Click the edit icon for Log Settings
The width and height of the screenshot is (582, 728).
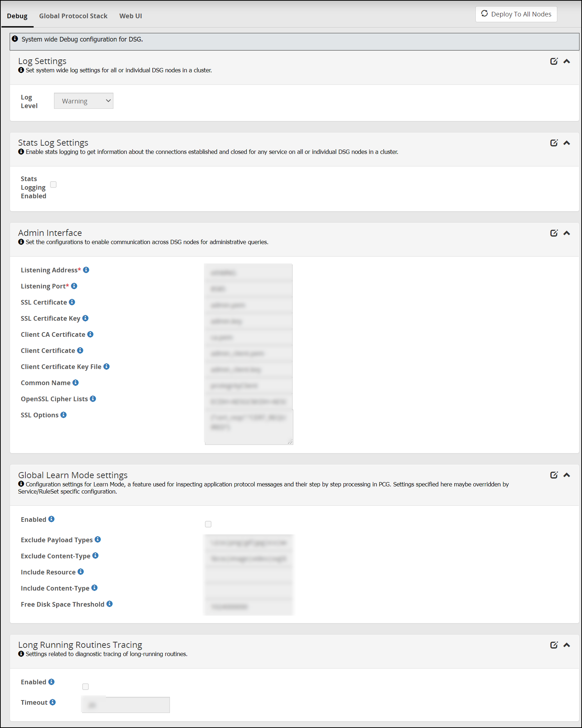(x=554, y=61)
